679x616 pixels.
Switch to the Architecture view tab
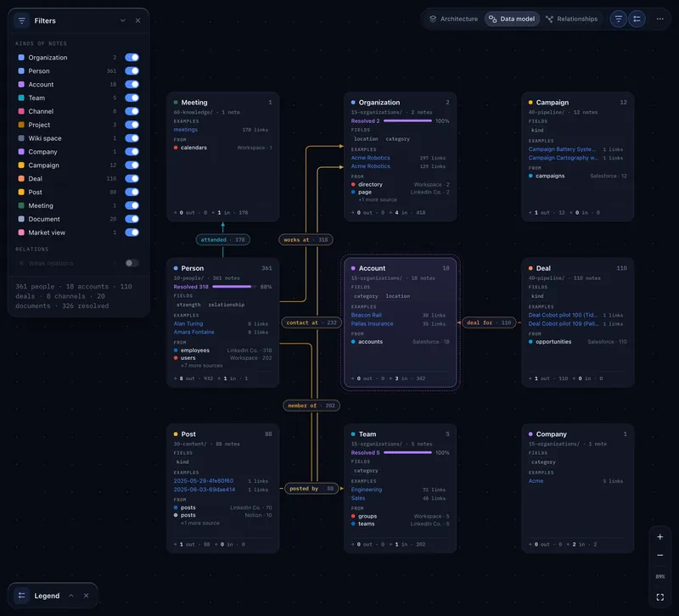click(453, 19)
